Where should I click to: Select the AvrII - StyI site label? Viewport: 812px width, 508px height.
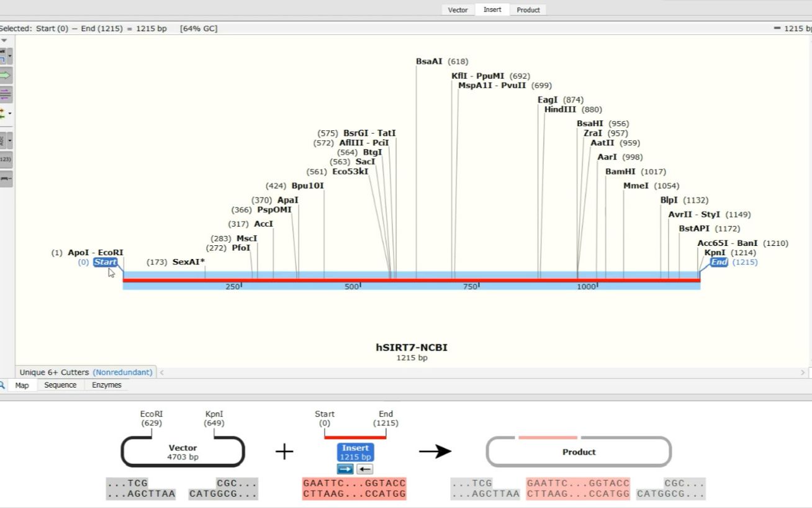pos(694,214)
